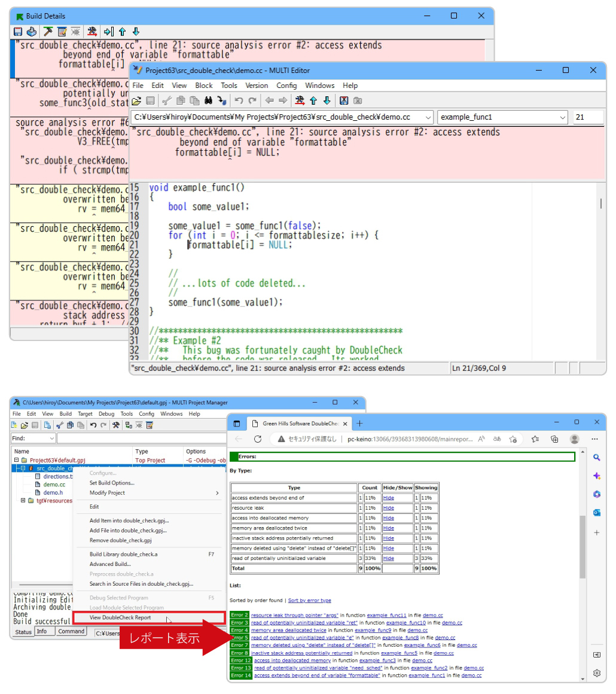Click the goto line icon in MULTI Editor toolbar

pos(222,101)
